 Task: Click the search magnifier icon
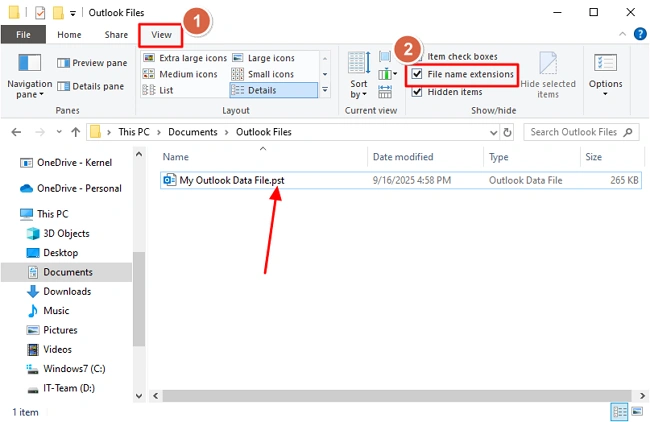pos(628,132)
